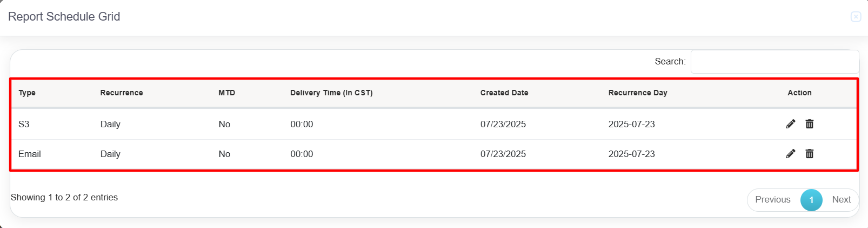Click the S3 row's 07/23/2025 created date
Image resolution: width=868 pixels, height=228 pixels.
(503, 124)
